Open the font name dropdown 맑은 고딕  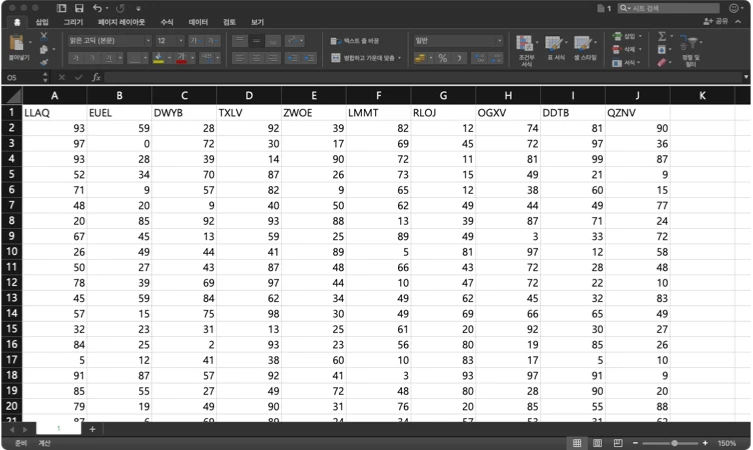coord(108,40)
